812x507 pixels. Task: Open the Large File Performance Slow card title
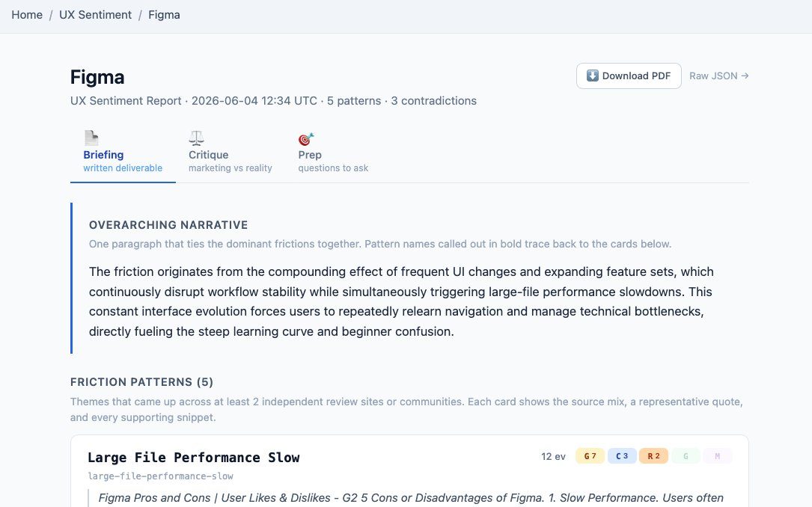click(x=194, y=458)
